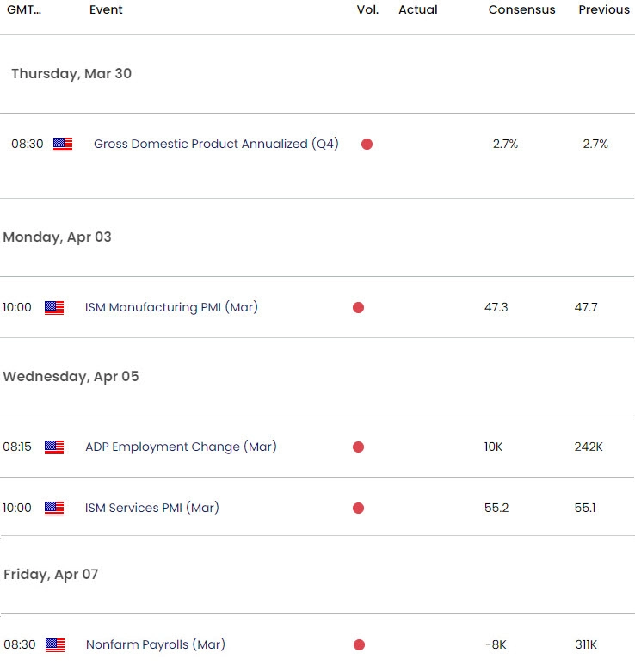The height and width of the screenshot is (672, 635).
Task: Open the ISM Services PMI (Mar) event
Action: [x=152, y=508]
